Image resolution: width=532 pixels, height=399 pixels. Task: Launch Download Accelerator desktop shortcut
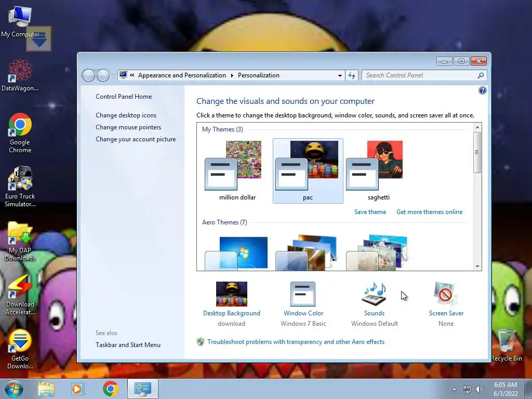click(x=20, y=295)
